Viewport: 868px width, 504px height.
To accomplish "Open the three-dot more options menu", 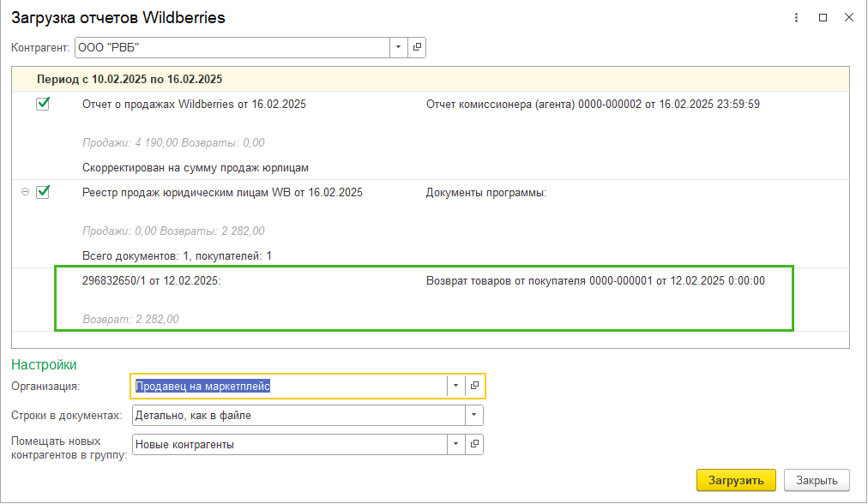I will point(796,18).
